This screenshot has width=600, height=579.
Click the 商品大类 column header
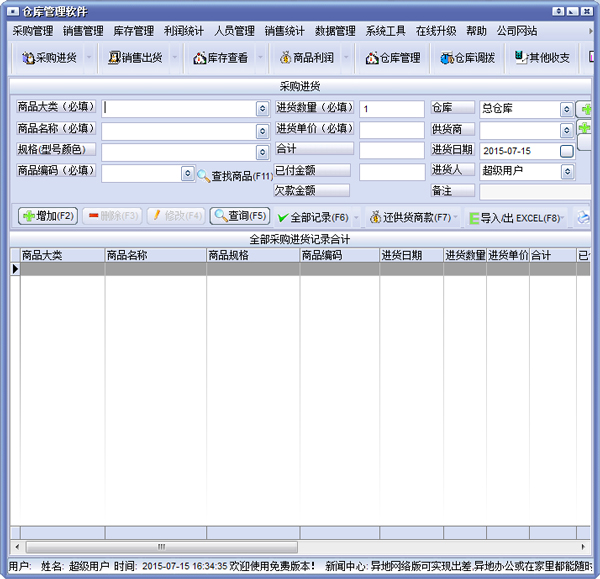62,255
